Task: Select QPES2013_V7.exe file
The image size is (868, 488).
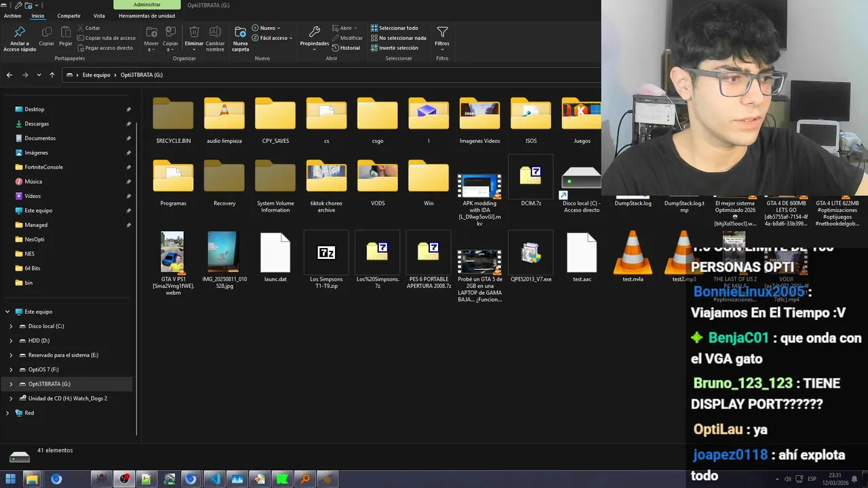Action: 531,257
